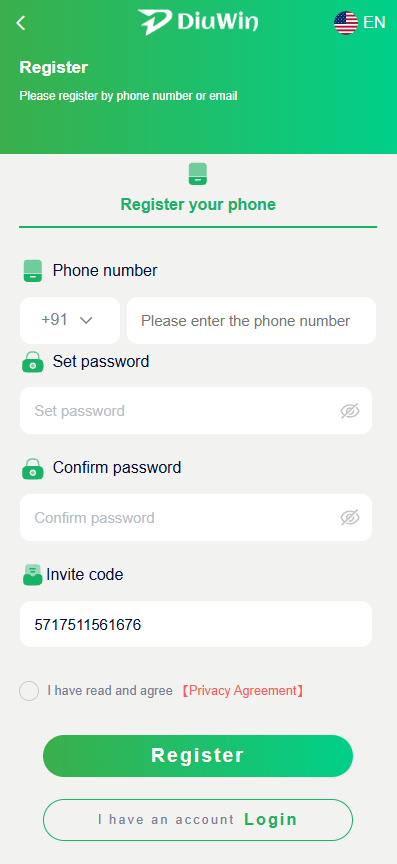The height and width of the screenshot is (864, 397).
Task: Tap the US flag language icon
Action: 346,23
